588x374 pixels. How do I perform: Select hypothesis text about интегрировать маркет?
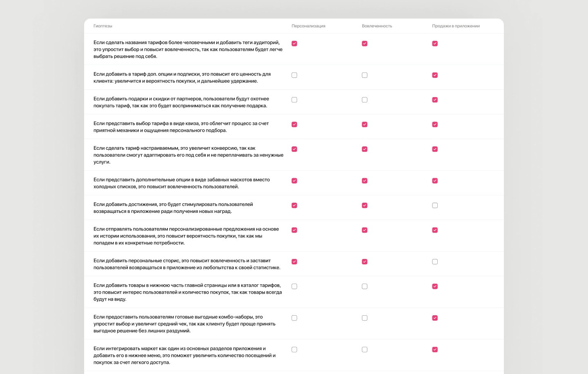(185, 355)
